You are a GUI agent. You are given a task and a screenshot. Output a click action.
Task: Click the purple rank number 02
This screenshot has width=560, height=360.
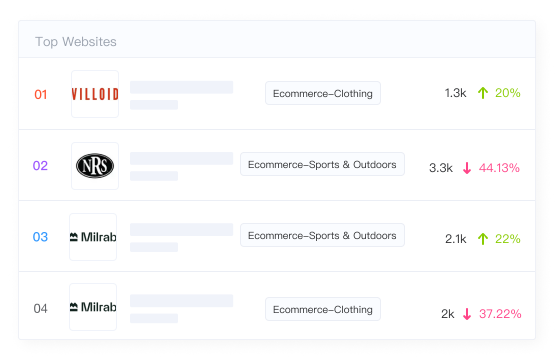[x=40, y=166]
